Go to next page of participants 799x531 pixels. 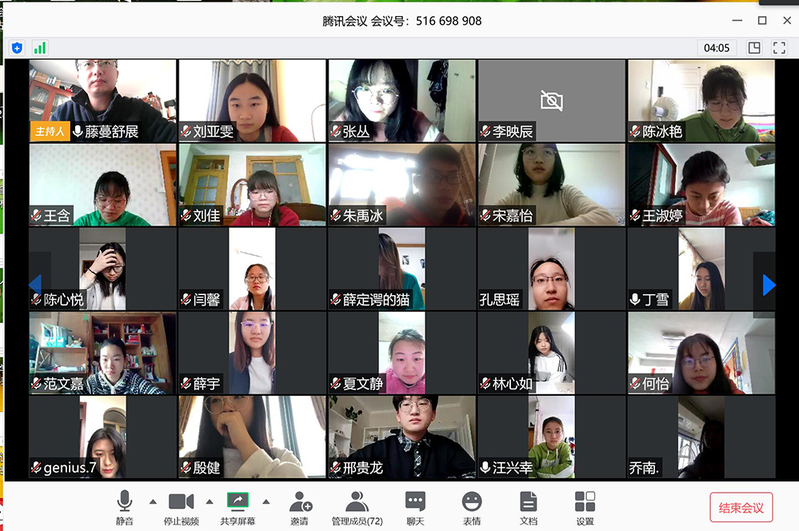768,285
